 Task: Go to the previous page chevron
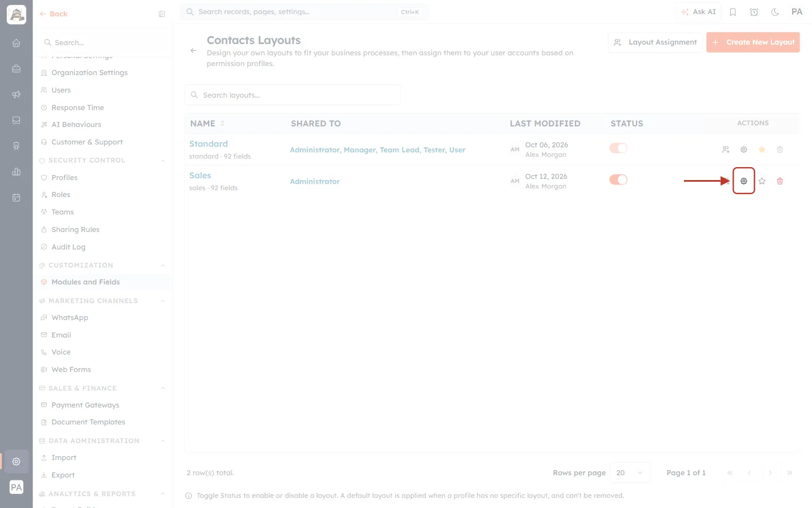click(749, 473)
